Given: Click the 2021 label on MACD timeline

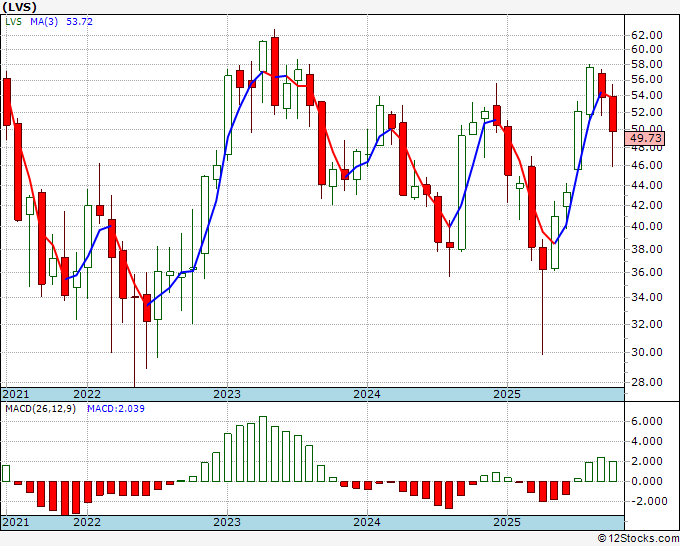Looking at the screenshot, I should point(16,522).
